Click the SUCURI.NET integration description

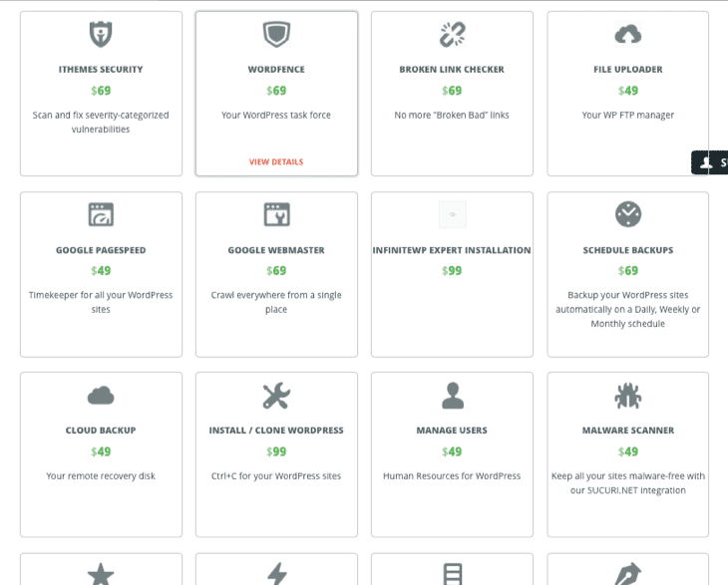tap(627, 483)
